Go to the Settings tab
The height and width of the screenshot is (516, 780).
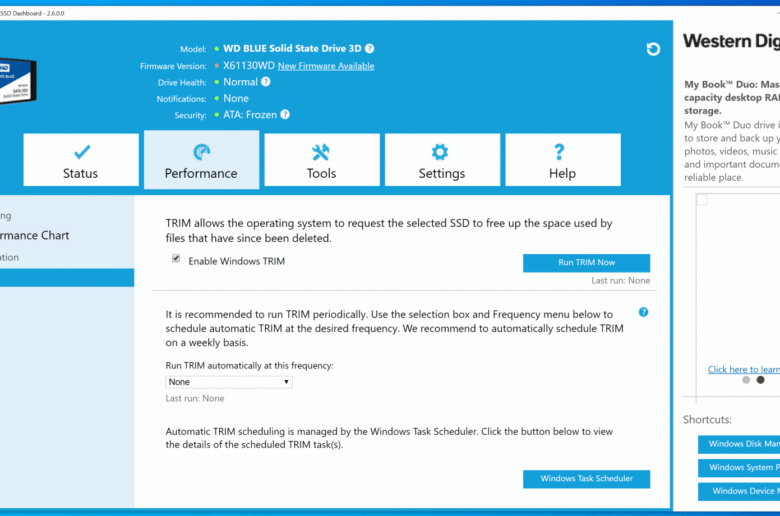pos(442,160)
